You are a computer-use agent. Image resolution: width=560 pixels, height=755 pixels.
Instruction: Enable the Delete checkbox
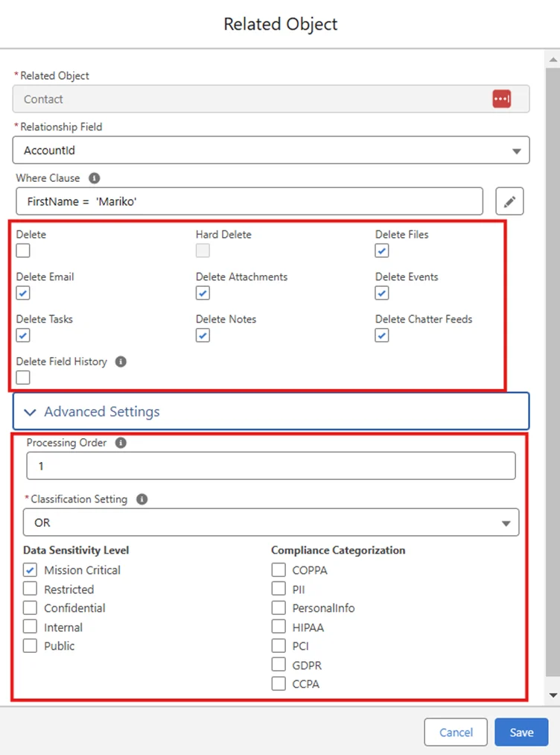tap(23, 250)
